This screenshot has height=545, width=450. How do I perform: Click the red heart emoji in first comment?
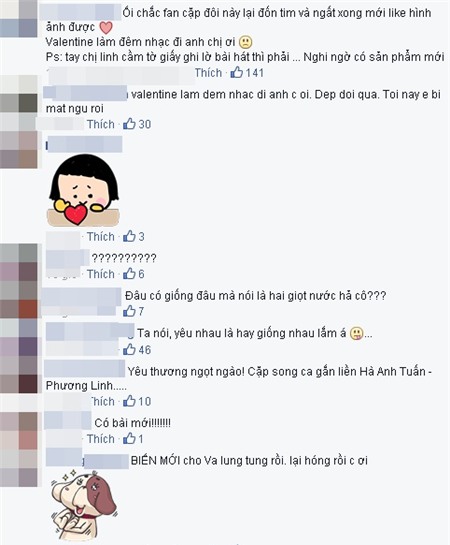(x=106, y=27)
